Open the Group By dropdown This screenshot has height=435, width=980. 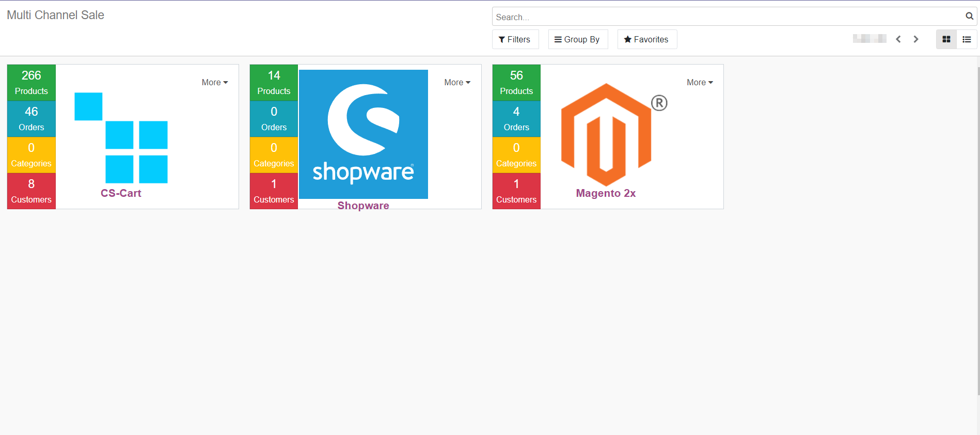point(577,39)
